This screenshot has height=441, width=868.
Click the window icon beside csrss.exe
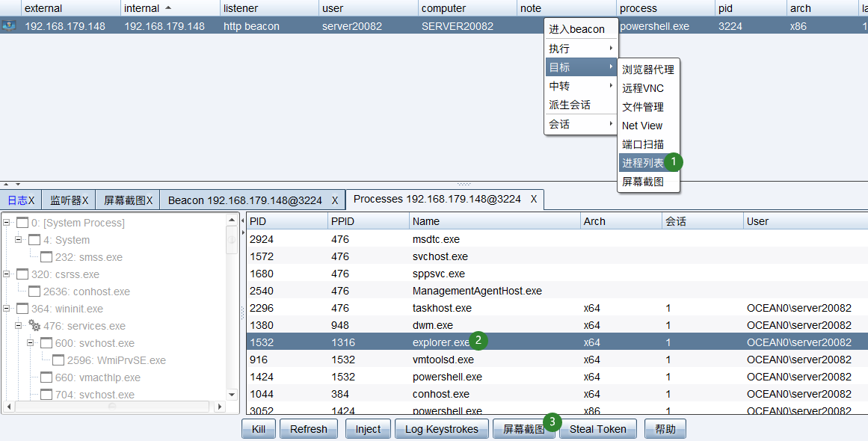click(x=22, y=274)
